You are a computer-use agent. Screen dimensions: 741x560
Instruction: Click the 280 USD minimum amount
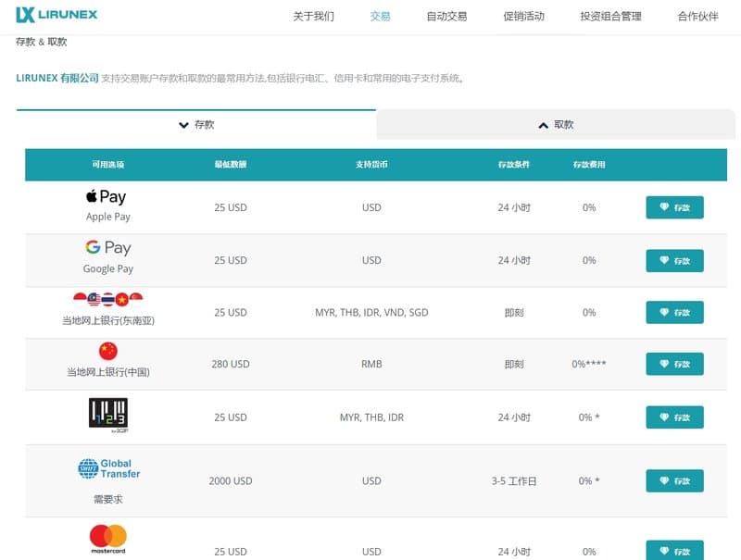coord(231,364)
